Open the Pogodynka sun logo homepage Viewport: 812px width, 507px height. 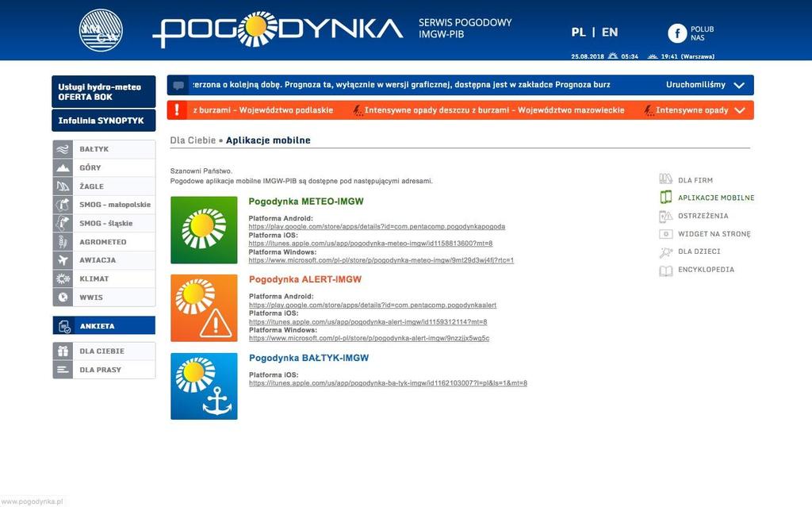278,29
